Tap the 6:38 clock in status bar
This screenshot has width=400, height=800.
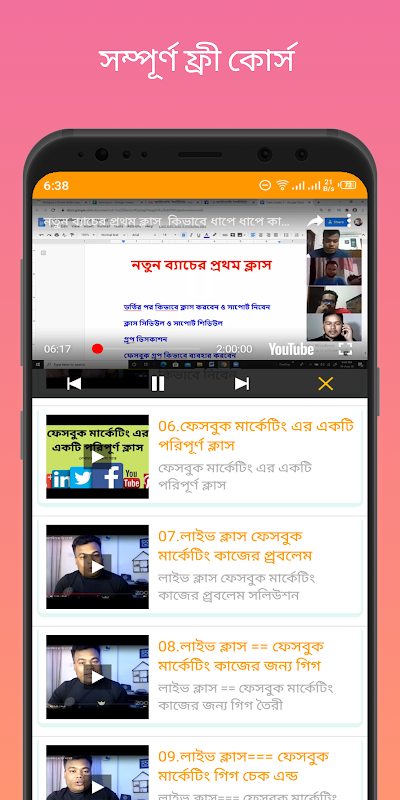click(x=56, y=186)
